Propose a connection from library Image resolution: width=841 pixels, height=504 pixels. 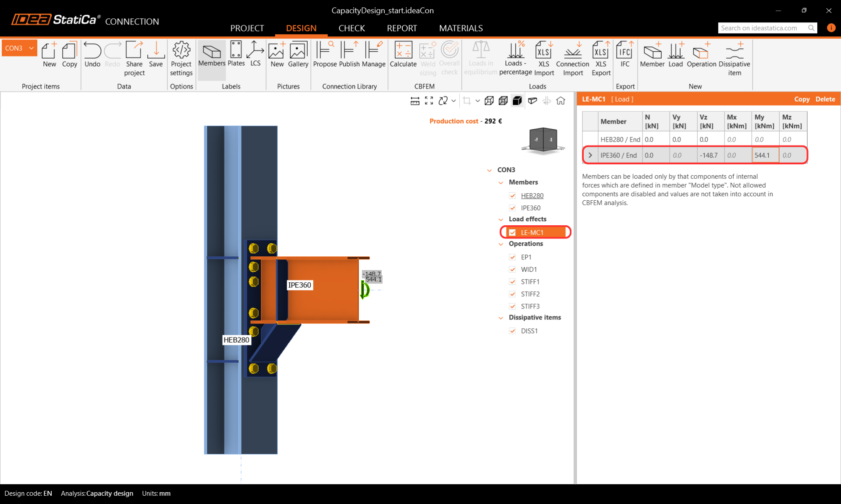pyautogui.click(x=325, y=55)
